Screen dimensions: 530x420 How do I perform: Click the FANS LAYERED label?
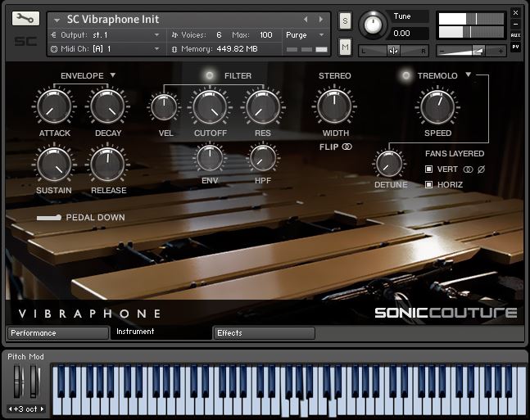455,154
